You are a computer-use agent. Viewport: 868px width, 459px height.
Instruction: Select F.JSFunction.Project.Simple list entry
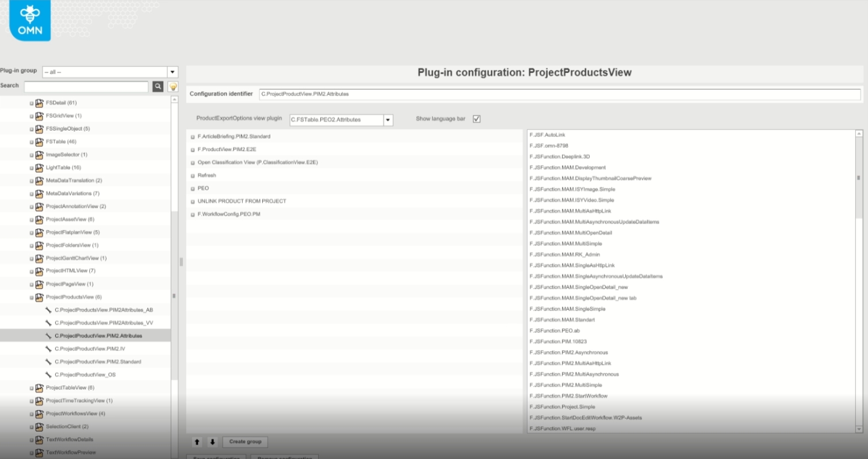point(562,407)
